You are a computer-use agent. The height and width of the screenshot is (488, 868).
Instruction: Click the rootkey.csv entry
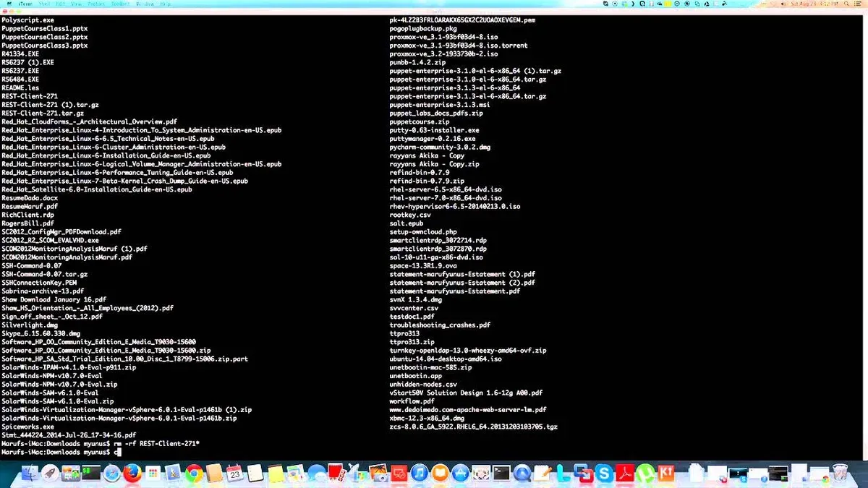(410, 215)
